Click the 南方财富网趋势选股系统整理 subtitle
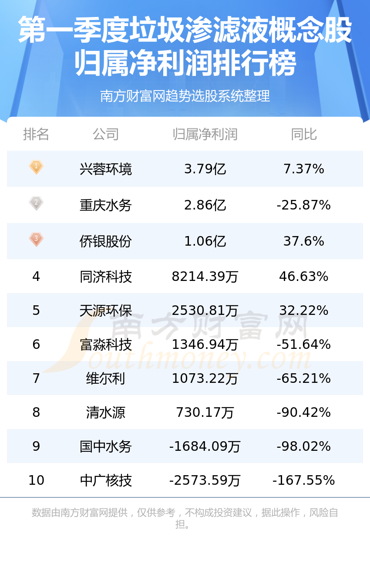Screen dimensions: 370x588 point(185,96)
